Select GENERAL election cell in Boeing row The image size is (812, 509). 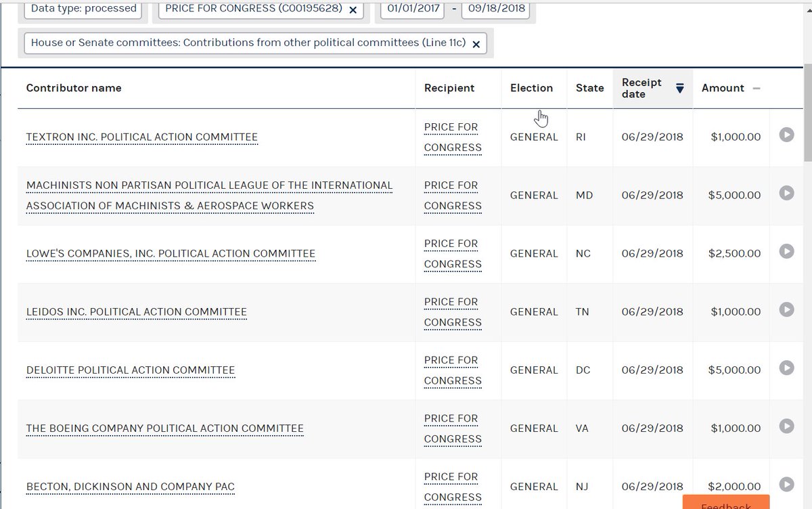click(534, 428)
